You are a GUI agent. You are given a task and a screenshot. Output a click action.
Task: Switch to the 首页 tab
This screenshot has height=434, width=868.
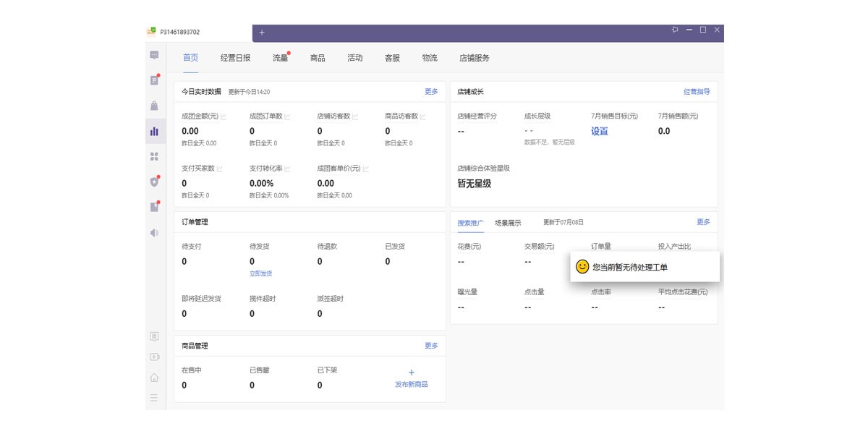(190, 58)
